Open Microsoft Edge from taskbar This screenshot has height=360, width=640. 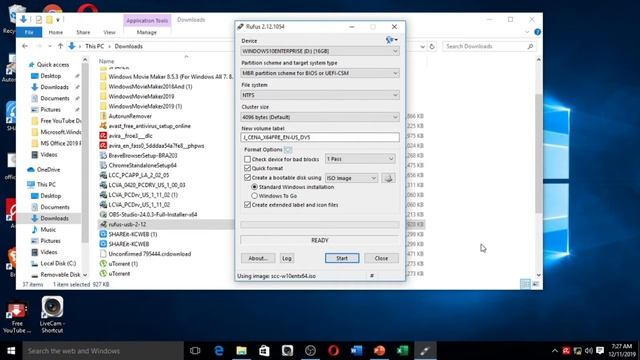(x=219, y=351)
